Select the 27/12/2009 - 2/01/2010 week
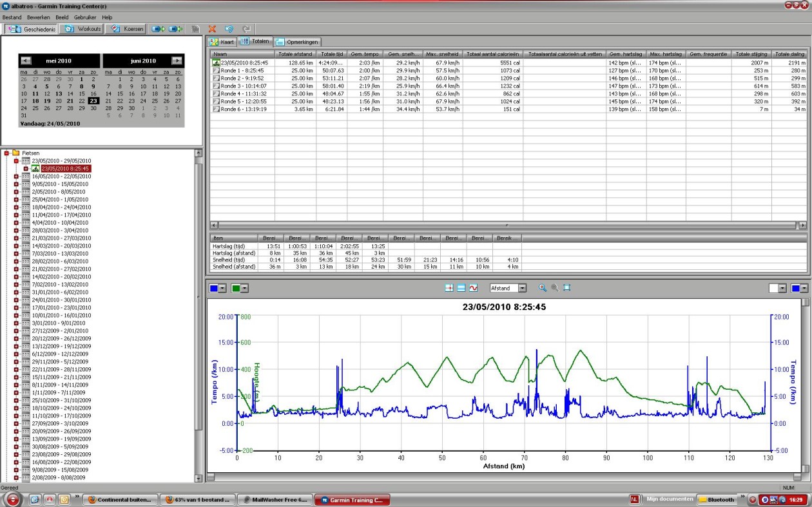Viewport: 812px width, 507px height. coord(61,331)
